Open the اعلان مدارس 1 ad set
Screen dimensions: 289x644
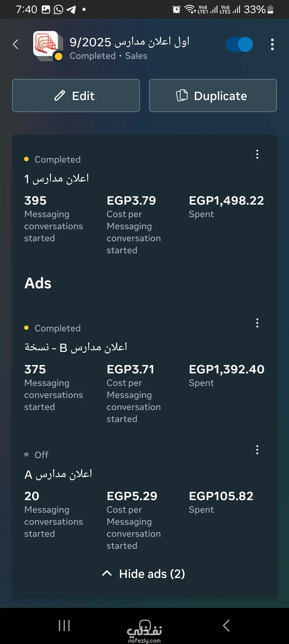pyautogui.click(x=56, y=179)
